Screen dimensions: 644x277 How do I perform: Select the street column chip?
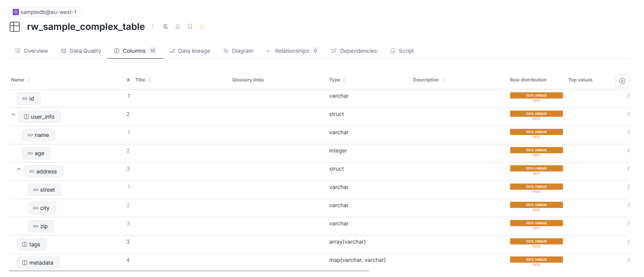tap(44, 190)
